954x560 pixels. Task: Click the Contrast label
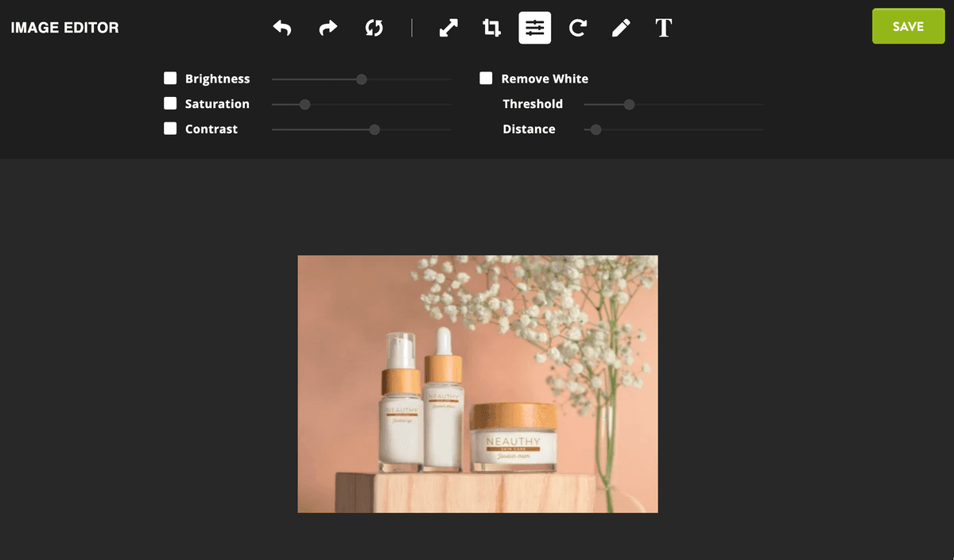[211, 129]
